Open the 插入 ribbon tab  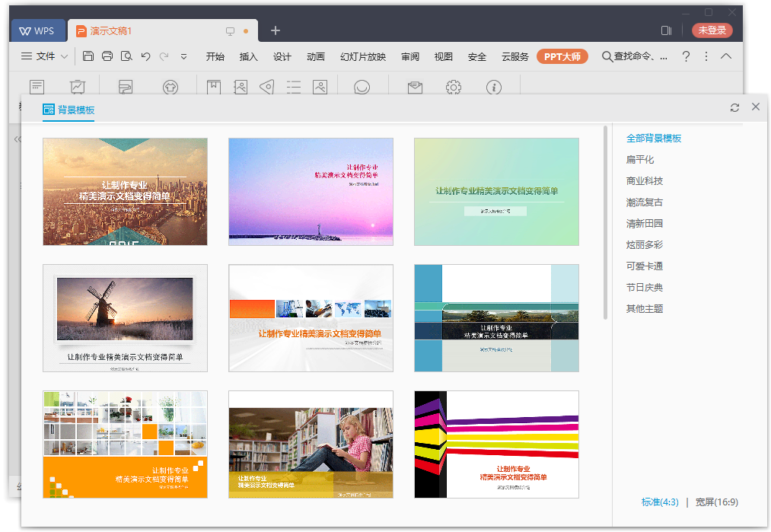[249, 56]
